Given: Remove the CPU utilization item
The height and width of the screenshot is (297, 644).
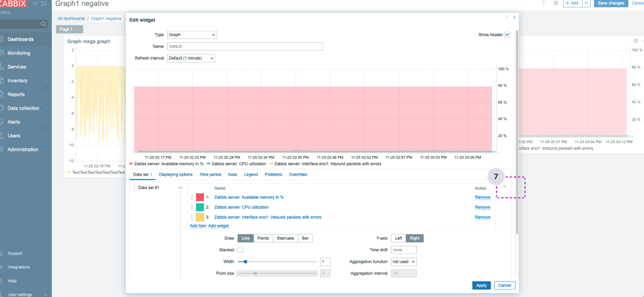Looking at the screenshot, I should coord(483,207).
